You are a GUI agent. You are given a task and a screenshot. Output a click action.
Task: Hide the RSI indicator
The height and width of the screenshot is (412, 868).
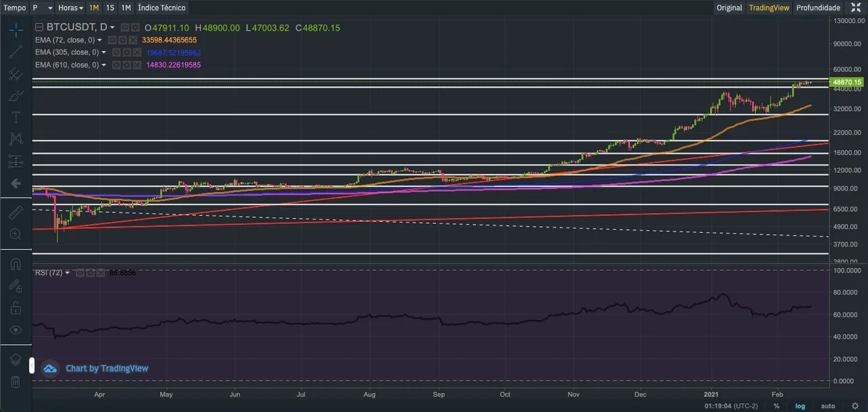[x=79, y=273]
